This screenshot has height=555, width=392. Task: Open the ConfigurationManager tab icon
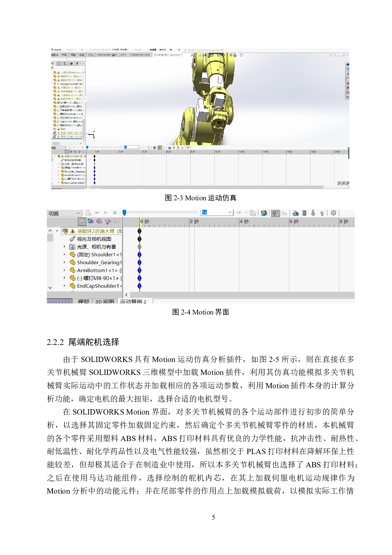(65, 64)
